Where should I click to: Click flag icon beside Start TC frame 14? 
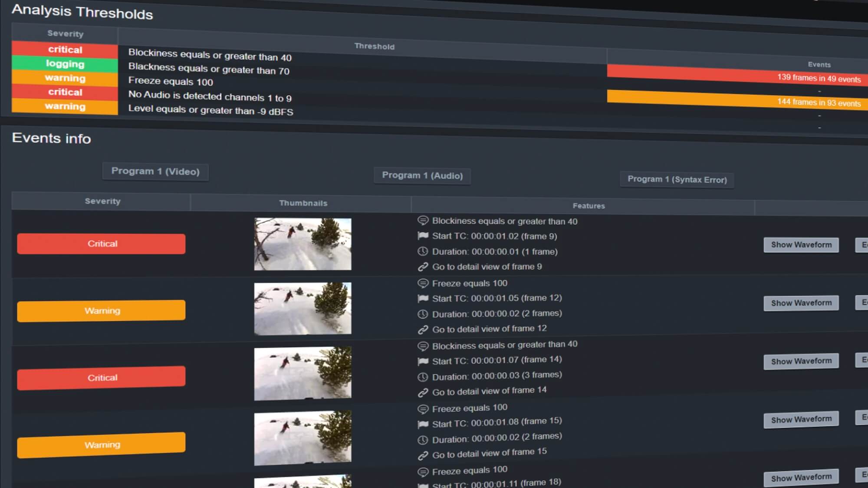[x=423, y=361]
